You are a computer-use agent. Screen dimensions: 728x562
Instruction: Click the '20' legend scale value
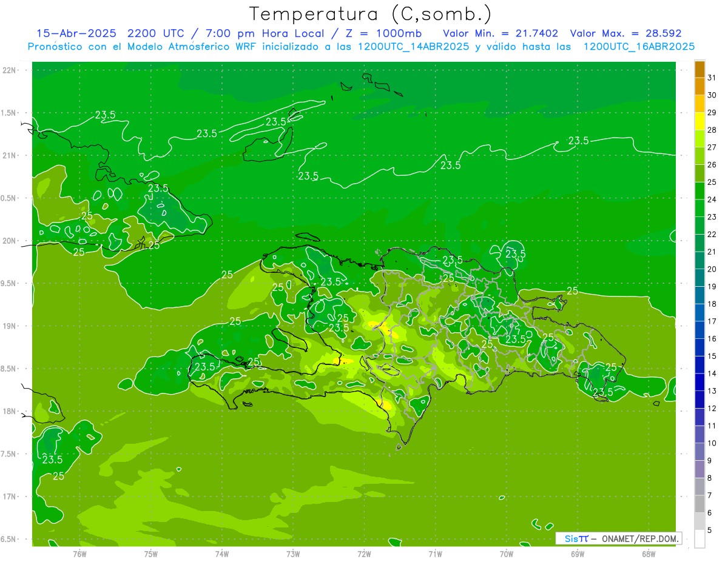(712, 269)
